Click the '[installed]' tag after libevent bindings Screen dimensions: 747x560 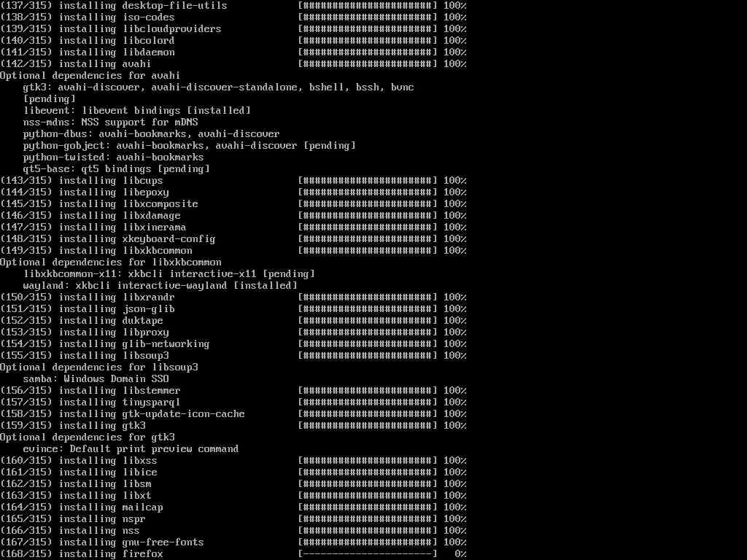click(219, 111)
